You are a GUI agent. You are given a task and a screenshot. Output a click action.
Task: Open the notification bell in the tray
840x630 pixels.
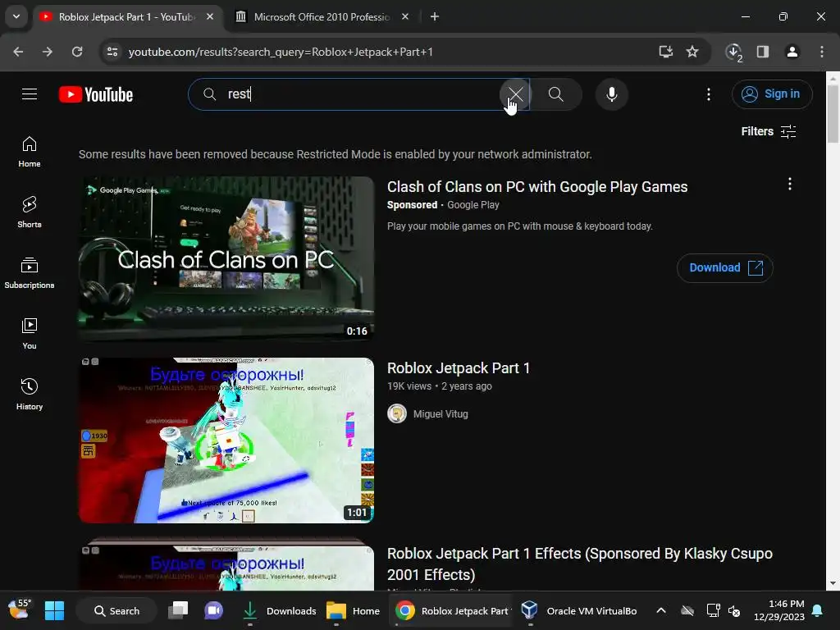[x=818, y=610]
